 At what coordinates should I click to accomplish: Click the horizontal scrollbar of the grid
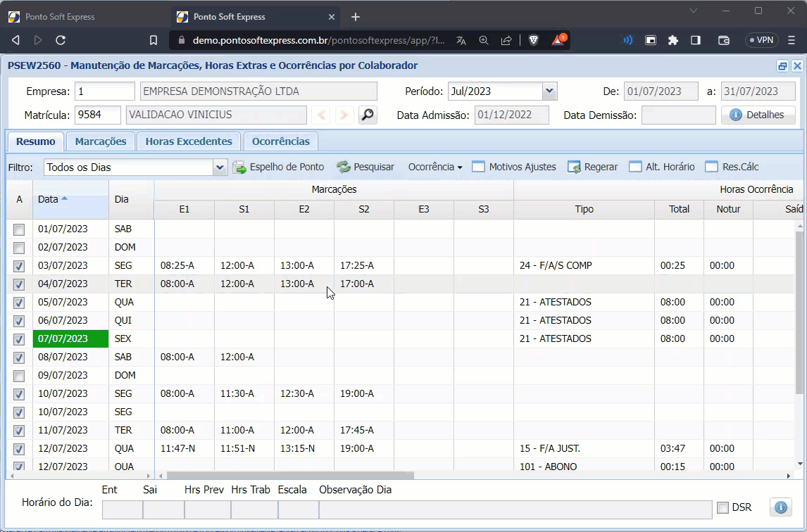tap(290, 476)
